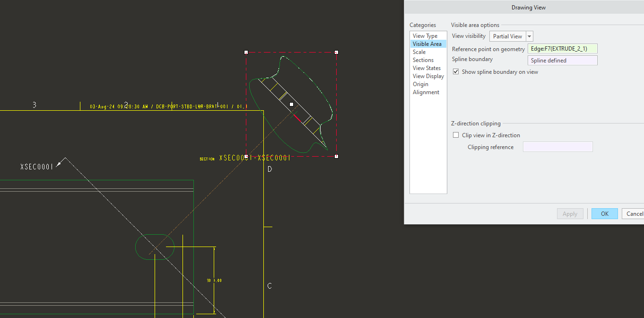The width and height of the screenshot is (644, 318).
Task: Click the grayed-out Apply button
Action: click(570, 213)
